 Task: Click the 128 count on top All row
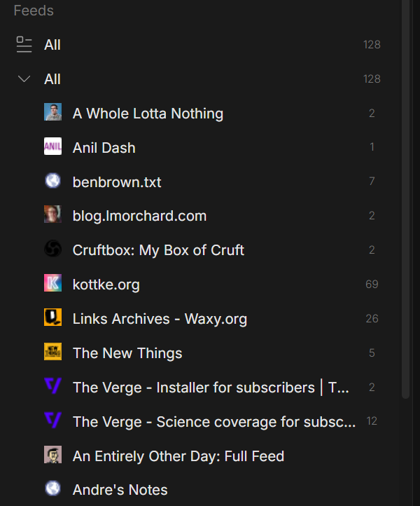pos(372,45)
